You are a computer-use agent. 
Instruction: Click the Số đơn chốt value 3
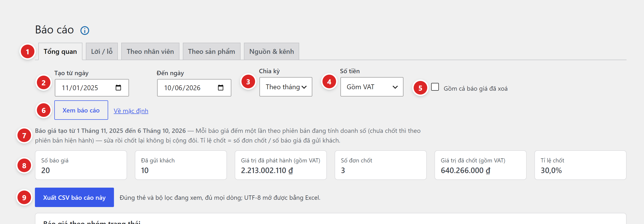point(343,170)
